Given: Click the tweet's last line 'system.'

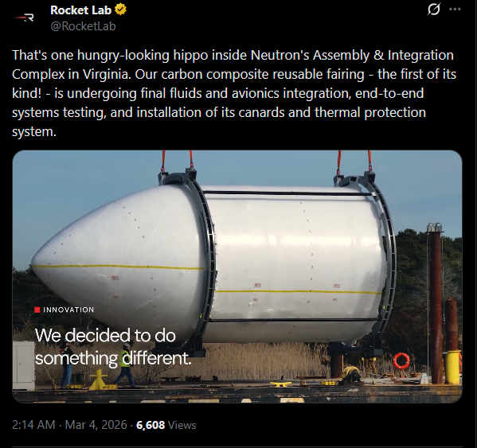Looking at the screenshot, I should click(34, 131).
